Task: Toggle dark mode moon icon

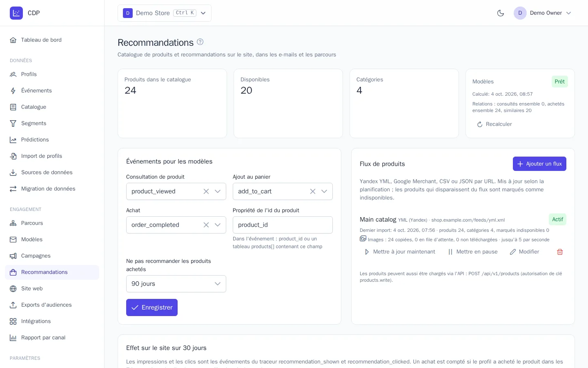Action: pyautogui.click(x=501, y=13)
